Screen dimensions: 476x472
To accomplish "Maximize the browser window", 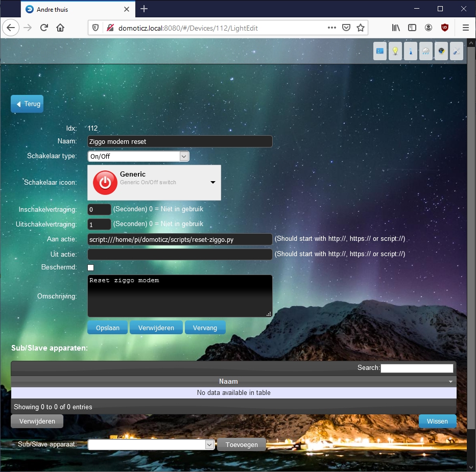I will [440, 9].
